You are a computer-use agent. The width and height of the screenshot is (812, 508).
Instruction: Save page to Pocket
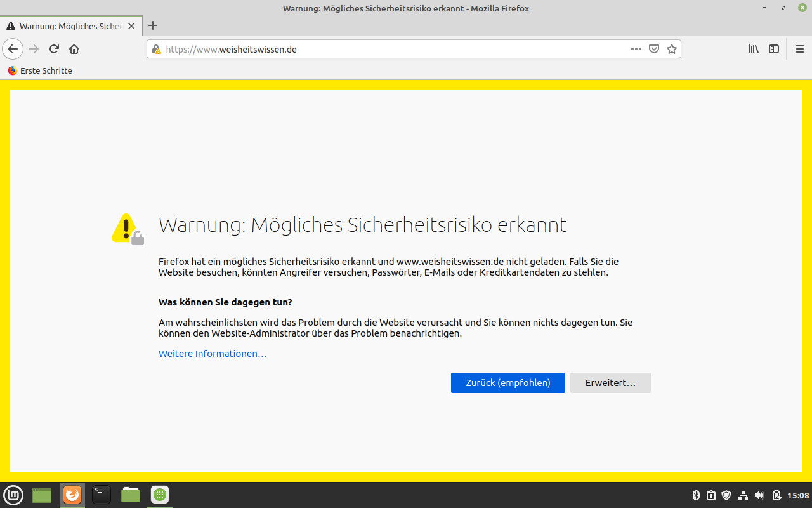click(x=654, y=49)
